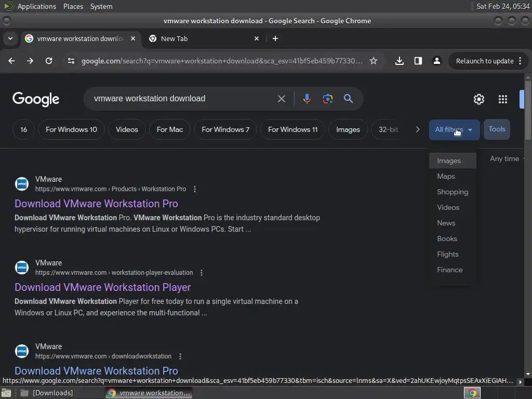Open more options for downloadworkstation result

[x=180, y=356]
